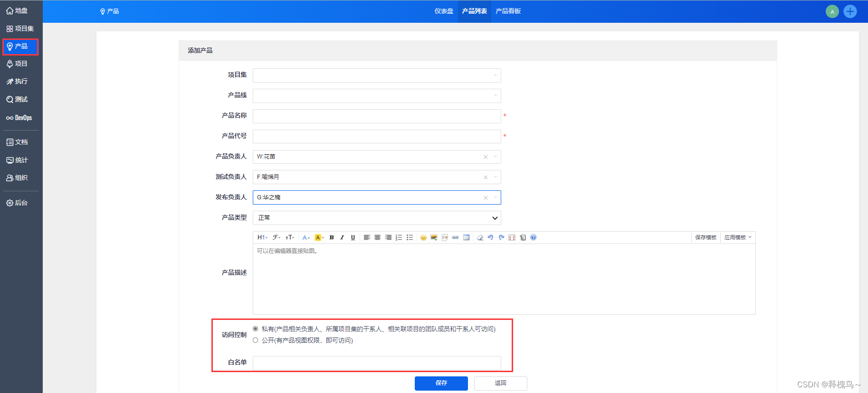Select 公开 access control option
This screenshot has height=393, width=868.
tap(256, 340)
